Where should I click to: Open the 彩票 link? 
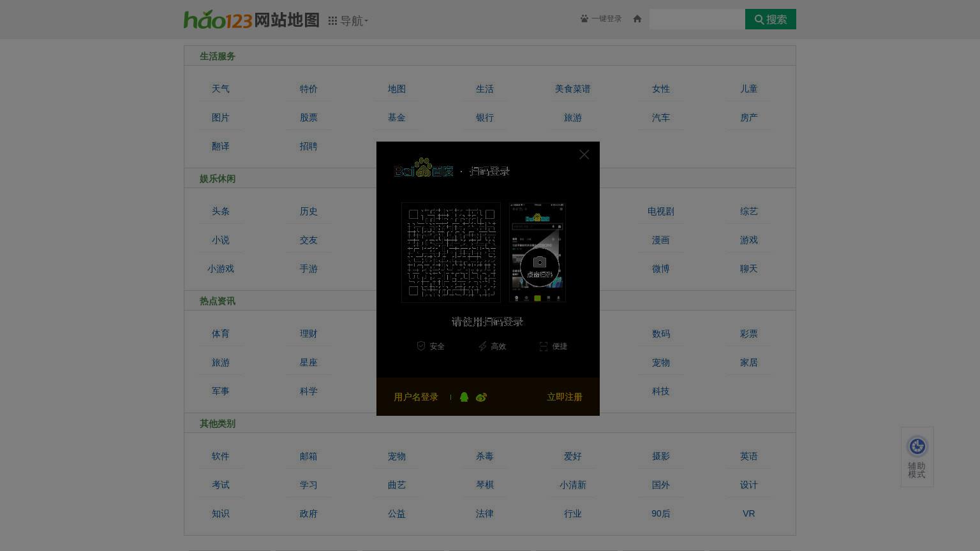(x=749, y=334)
